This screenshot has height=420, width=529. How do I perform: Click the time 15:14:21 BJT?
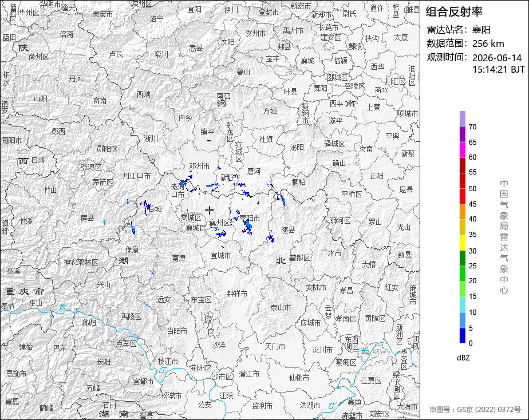(498, 69)
